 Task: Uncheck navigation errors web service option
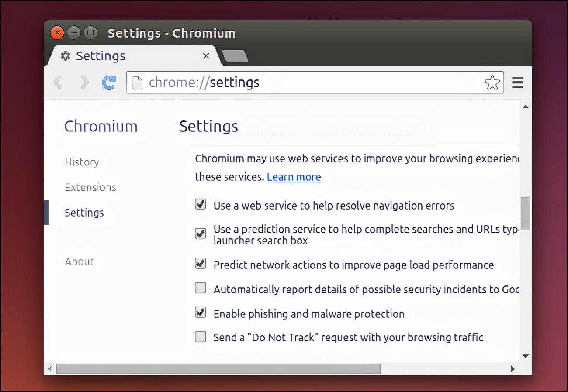coord(200,204)
